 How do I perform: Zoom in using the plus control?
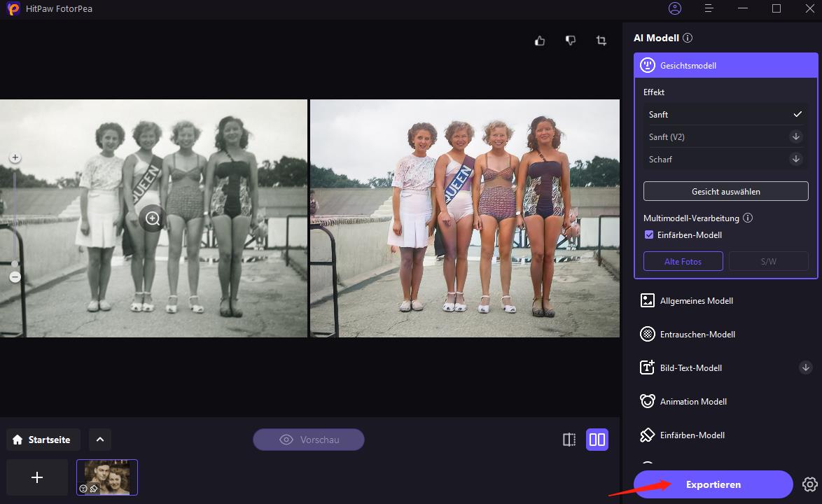(15, 157)
